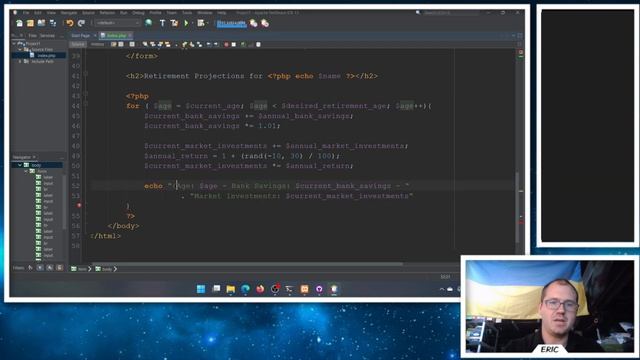Click the grey Redo arrow
The image size is (640, 360).
coord(81,23)
